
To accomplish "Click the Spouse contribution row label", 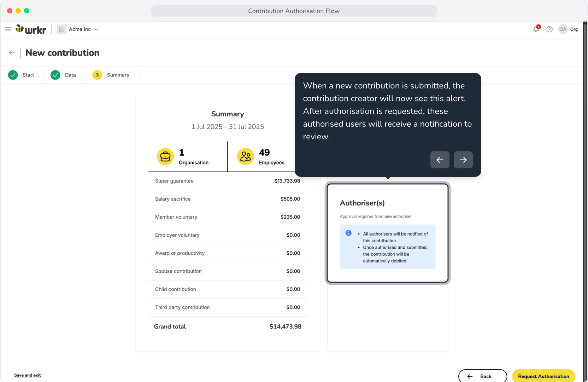I will 178,271.
